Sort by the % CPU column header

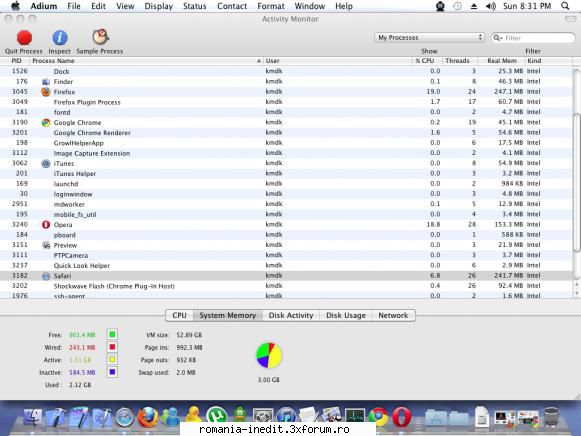click(x=427, y=61)
